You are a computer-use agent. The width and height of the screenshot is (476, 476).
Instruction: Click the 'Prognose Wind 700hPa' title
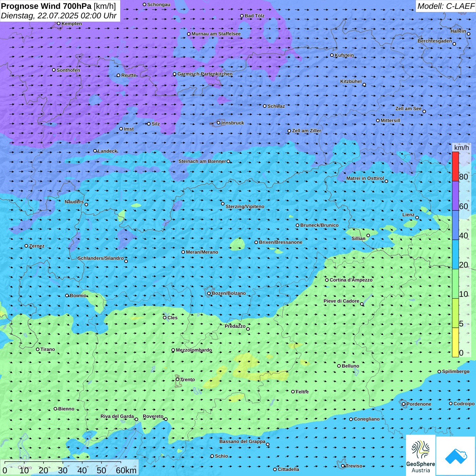click(x=47, y=6)
